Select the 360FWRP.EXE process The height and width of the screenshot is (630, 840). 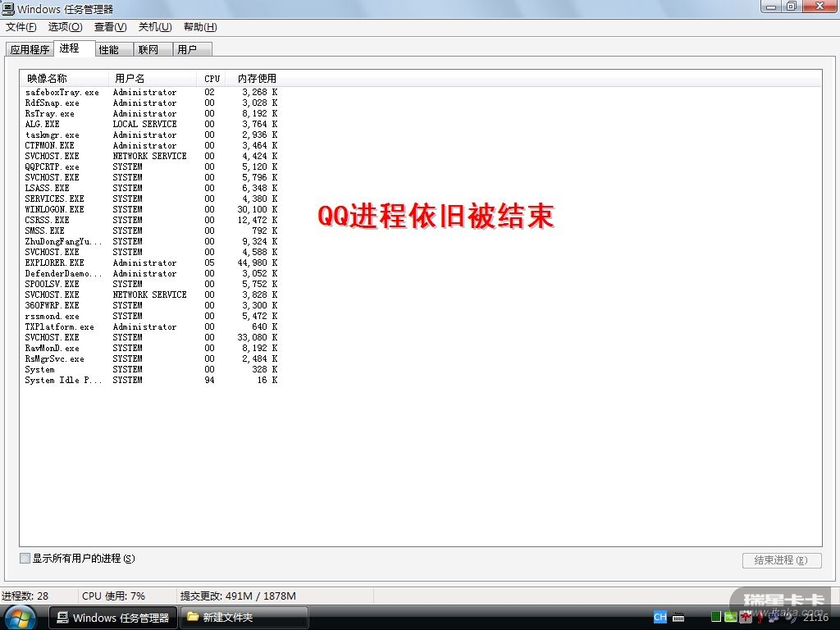point(151,305)
